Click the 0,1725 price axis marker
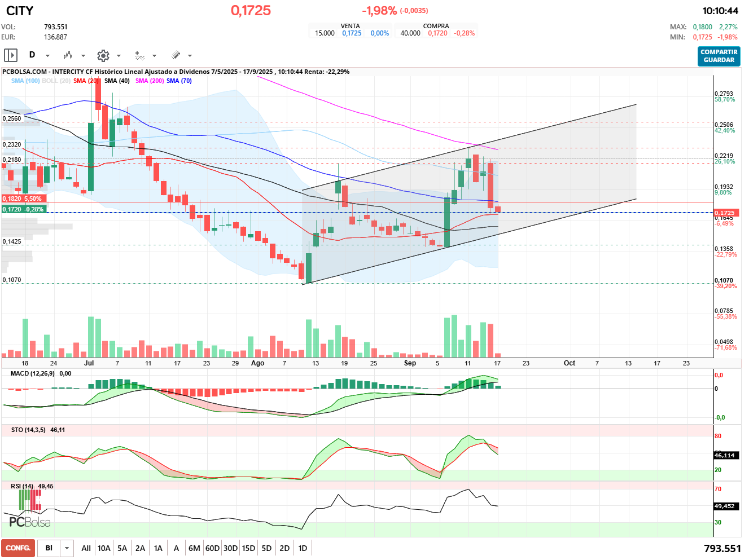This screenshot has width=749, height=560. [x=728, y=213]
